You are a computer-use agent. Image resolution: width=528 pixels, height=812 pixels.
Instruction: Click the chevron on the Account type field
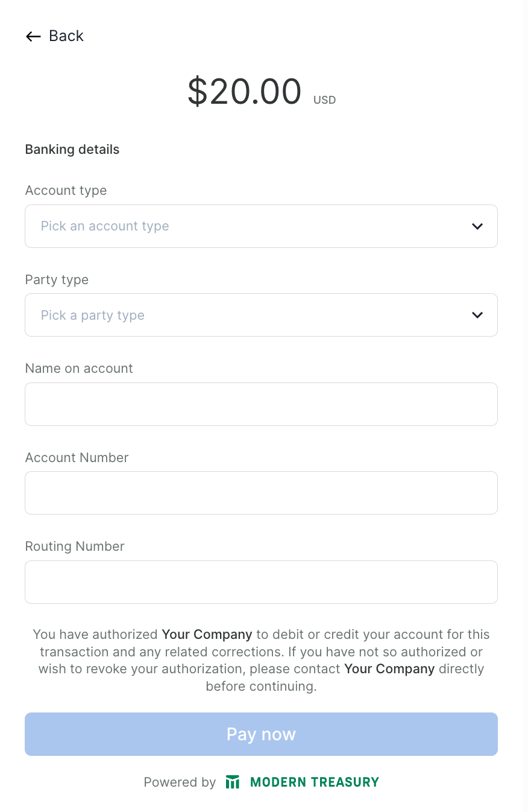tap(477, 226)
